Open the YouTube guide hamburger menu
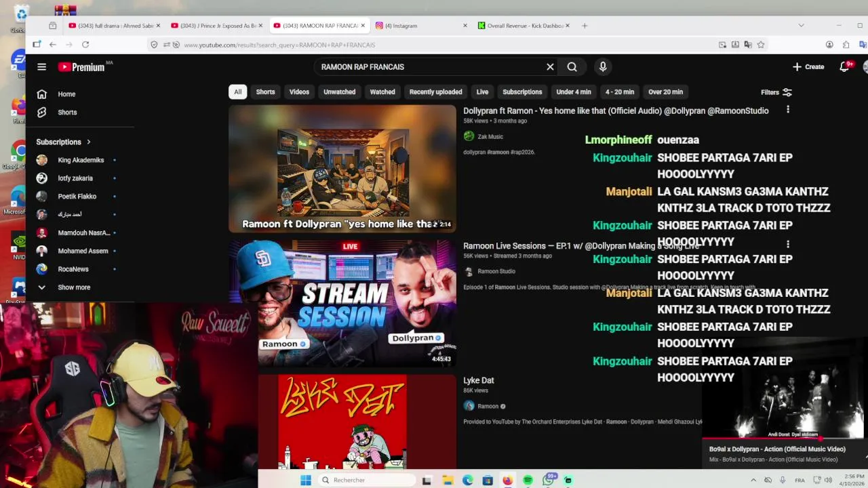 tap(41, 67)
